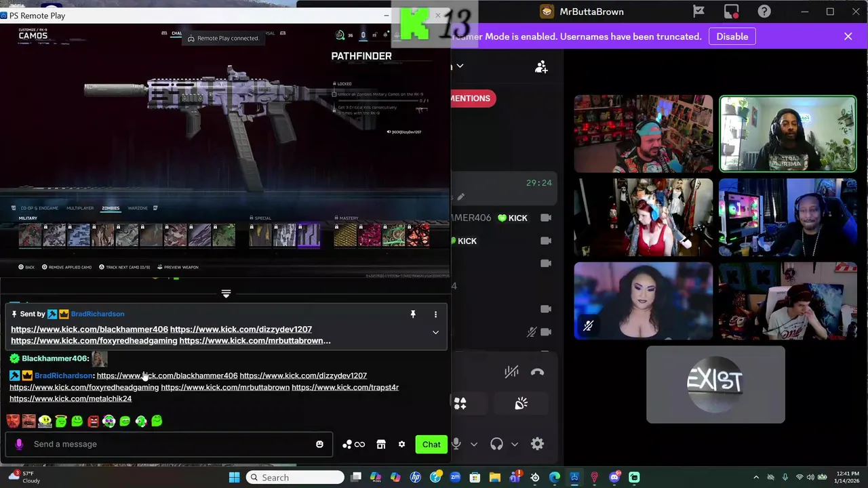The image size is (868, 488).
Task: Click the Chat send button
Action: (x=431, y=444)
